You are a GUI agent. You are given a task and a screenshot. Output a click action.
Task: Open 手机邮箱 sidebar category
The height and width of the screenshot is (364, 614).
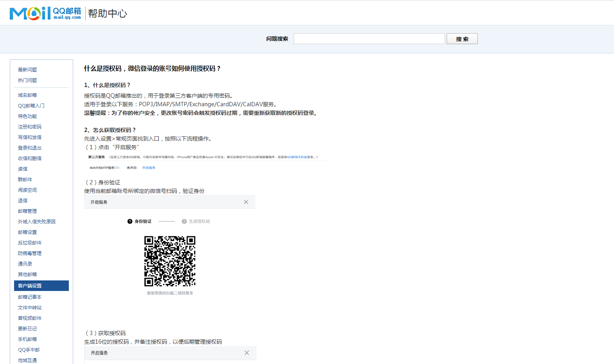[x=27, y=339]
